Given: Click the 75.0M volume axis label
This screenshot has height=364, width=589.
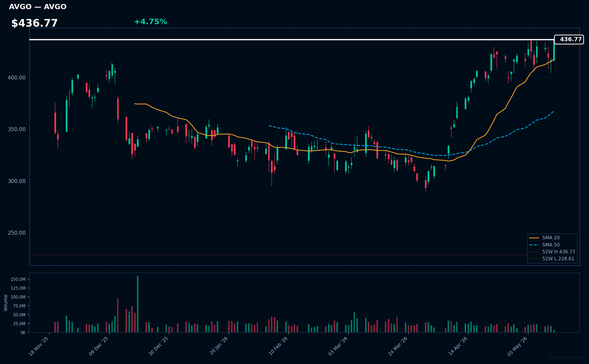Looking at the screenshot, I should point(19,306).
